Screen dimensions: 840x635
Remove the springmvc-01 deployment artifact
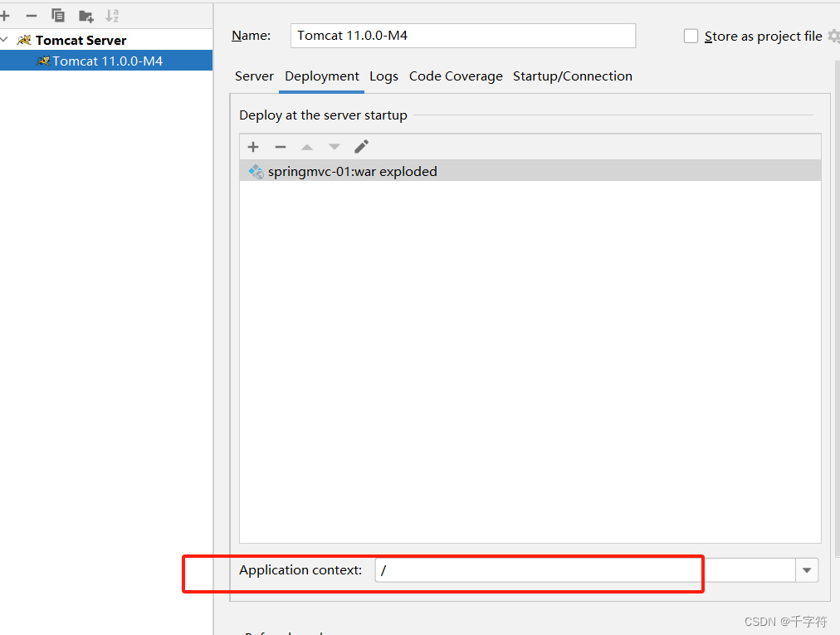tap(280, 147)
